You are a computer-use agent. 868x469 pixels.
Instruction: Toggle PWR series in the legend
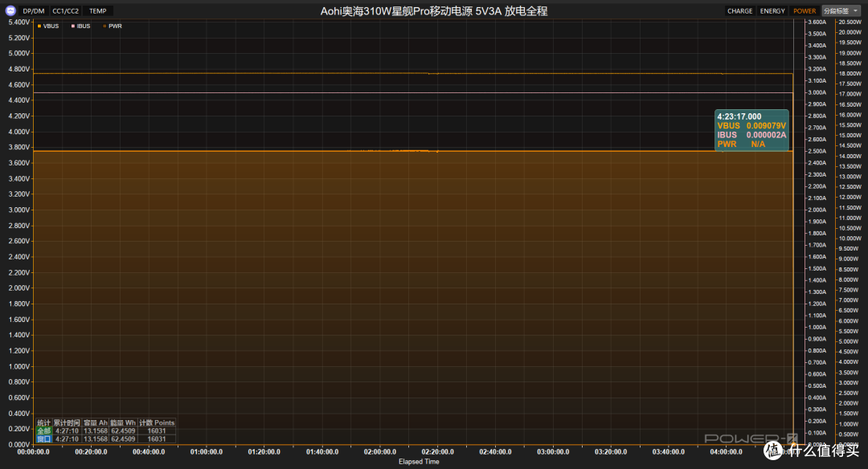pos(113,26)
